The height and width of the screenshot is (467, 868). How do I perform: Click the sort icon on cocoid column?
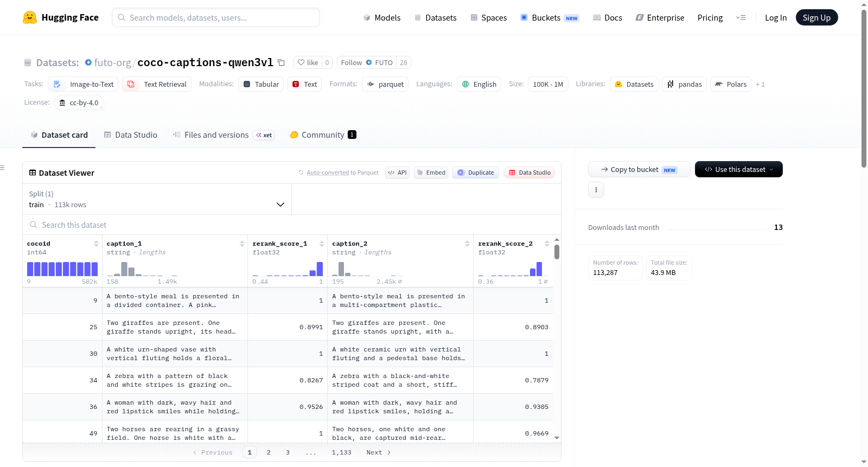point(96,244)
